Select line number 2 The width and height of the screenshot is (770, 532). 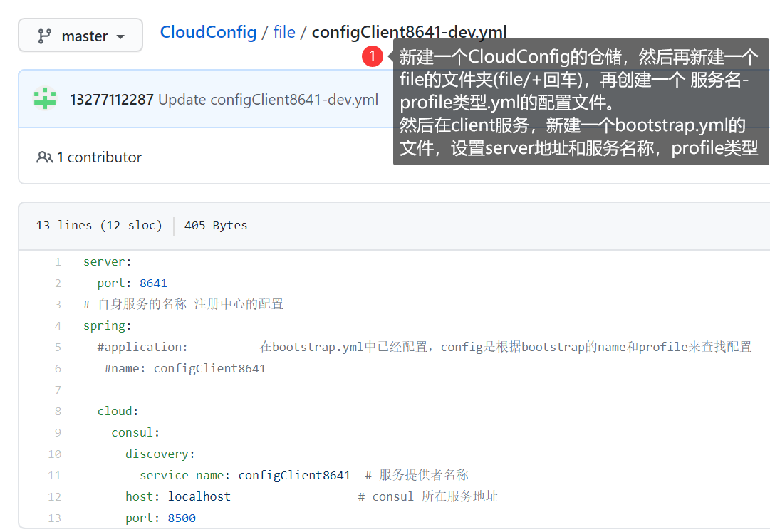(x=58, y=283)
